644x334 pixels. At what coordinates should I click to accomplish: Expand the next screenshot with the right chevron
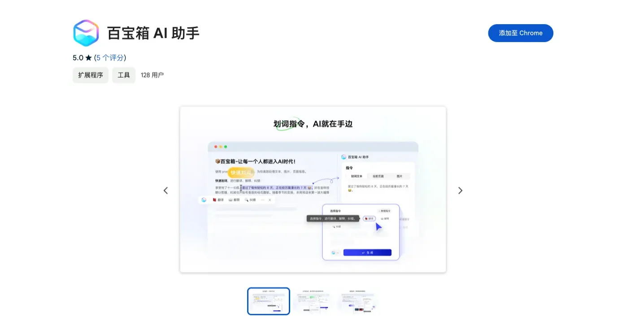pos(460,190)
